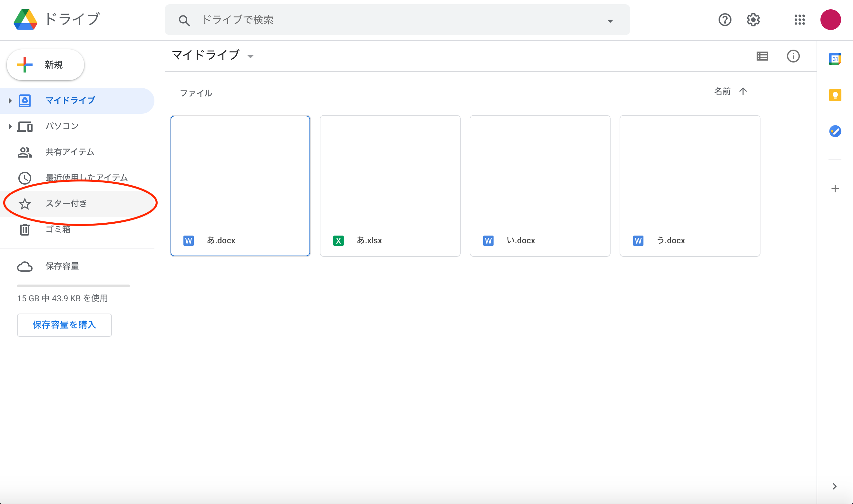
Task: Click the 名前 sort label
Action: (722, 92)
